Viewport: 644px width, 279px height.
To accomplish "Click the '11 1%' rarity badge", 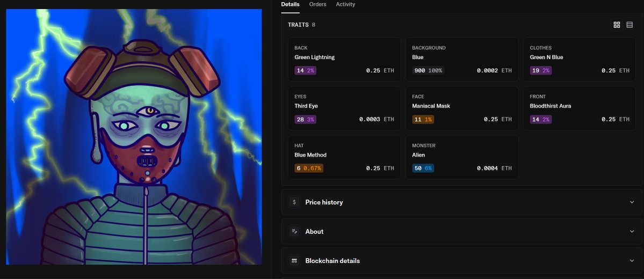I will point(423,120).
